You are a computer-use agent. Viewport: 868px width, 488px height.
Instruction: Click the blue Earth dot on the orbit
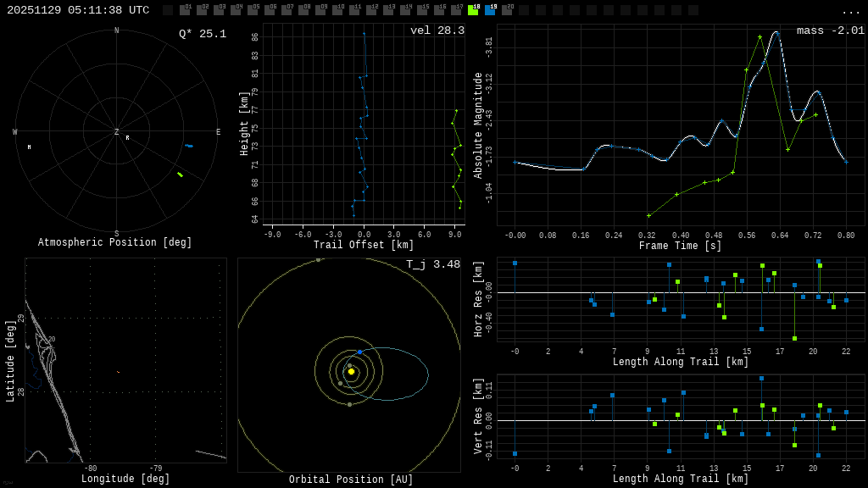click(359, 352)
